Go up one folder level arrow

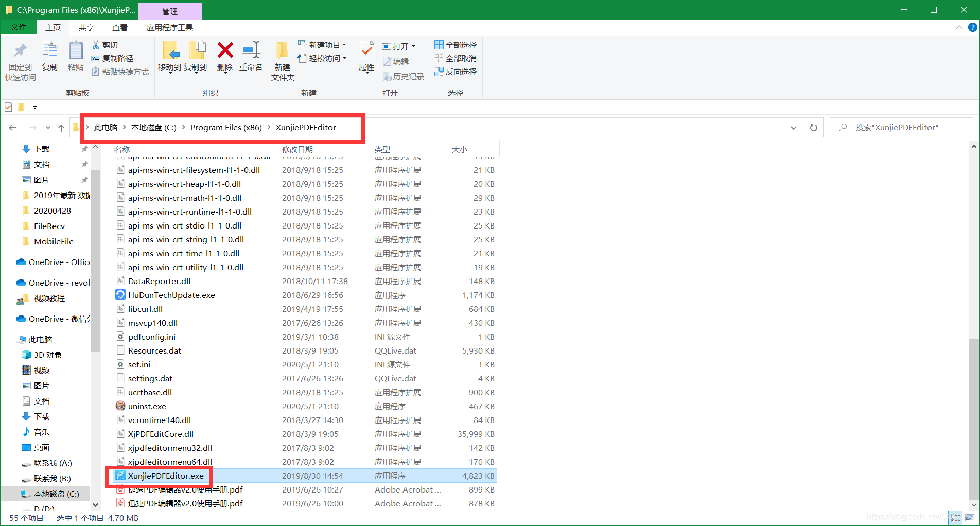pos(61,128)
